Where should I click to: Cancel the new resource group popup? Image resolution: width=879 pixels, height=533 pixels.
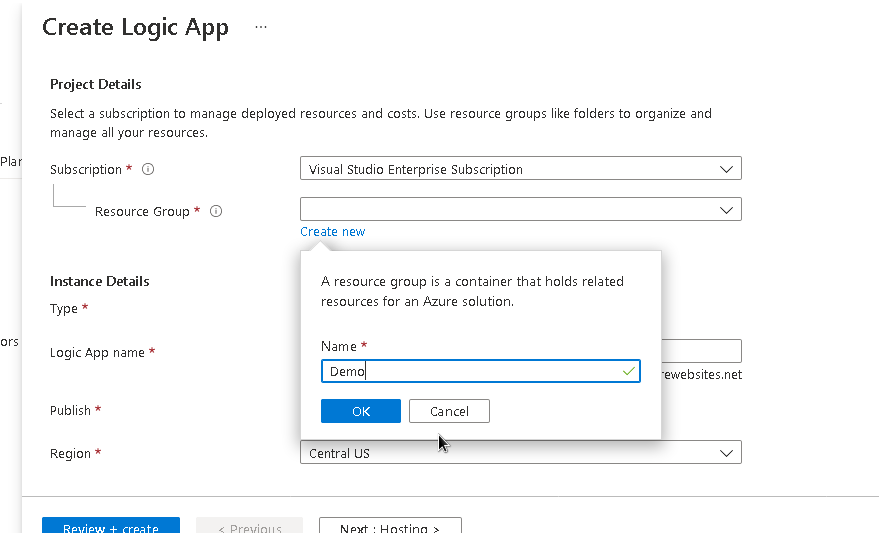[449, 411]
